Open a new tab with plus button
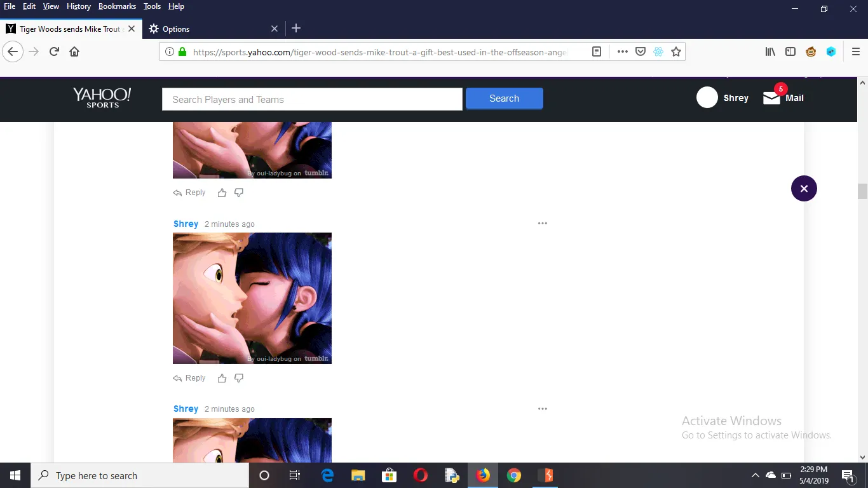868x488 pixels. pos(296,29)
